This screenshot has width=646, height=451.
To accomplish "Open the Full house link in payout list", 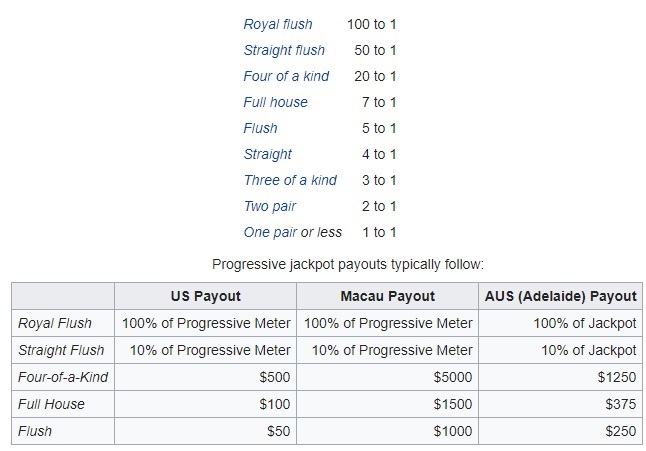I will 276,102.
